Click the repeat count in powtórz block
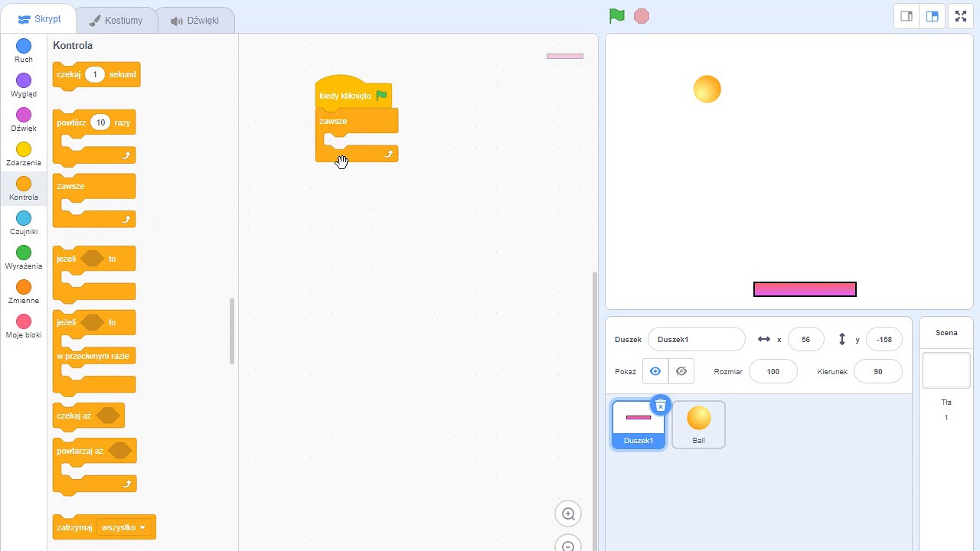This screenshot has height=551, width=980. tap(100, 122)
